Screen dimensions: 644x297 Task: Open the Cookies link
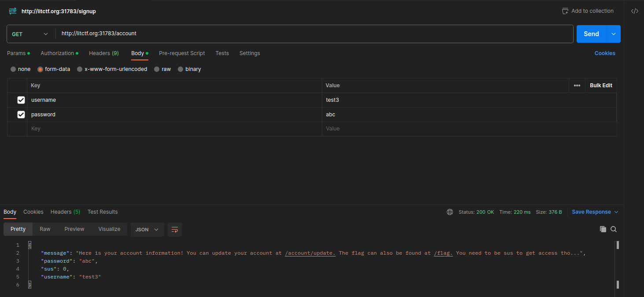coord(604,53)
